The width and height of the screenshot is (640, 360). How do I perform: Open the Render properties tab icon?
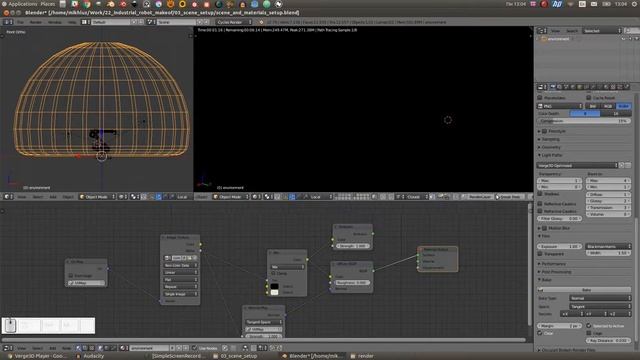tap(553, 87)
